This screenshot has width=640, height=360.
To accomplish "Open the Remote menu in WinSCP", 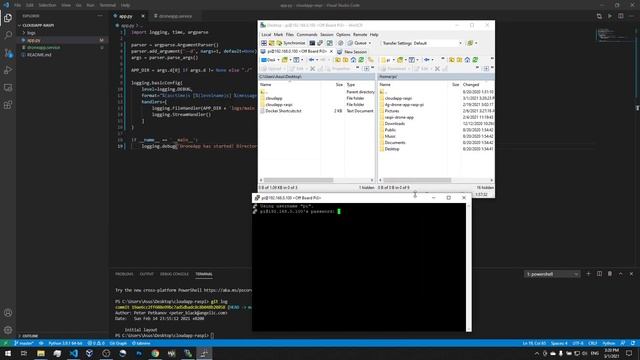I will pos(360,35).
